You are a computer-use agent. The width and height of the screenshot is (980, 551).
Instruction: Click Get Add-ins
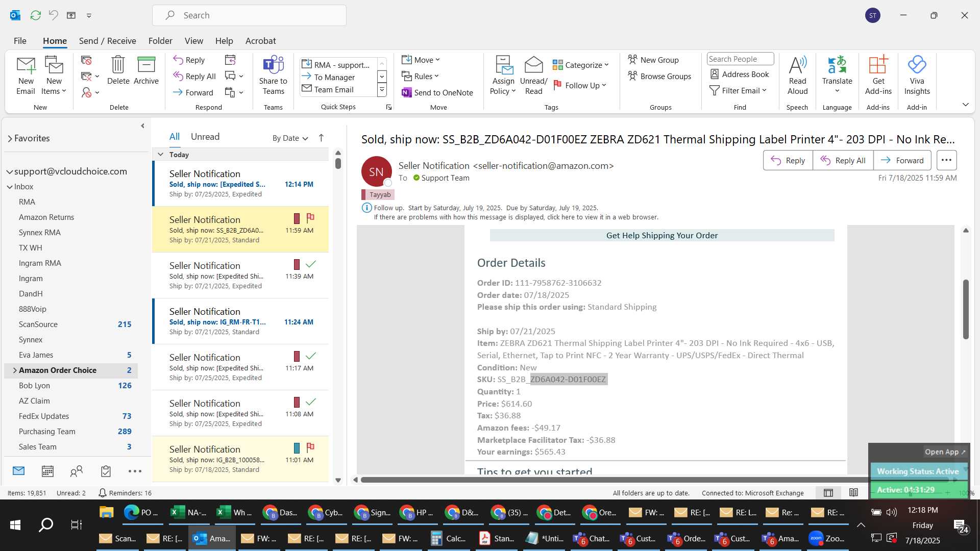878,76
